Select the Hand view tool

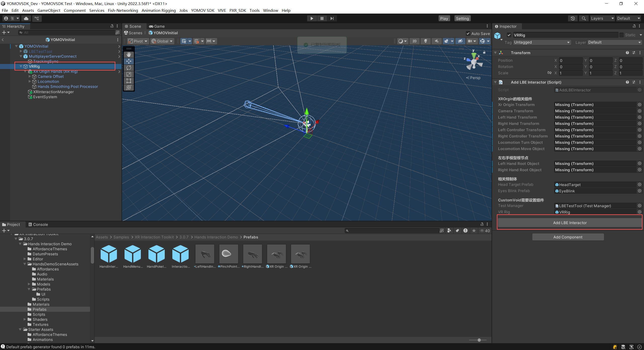[x=129, y=54]
